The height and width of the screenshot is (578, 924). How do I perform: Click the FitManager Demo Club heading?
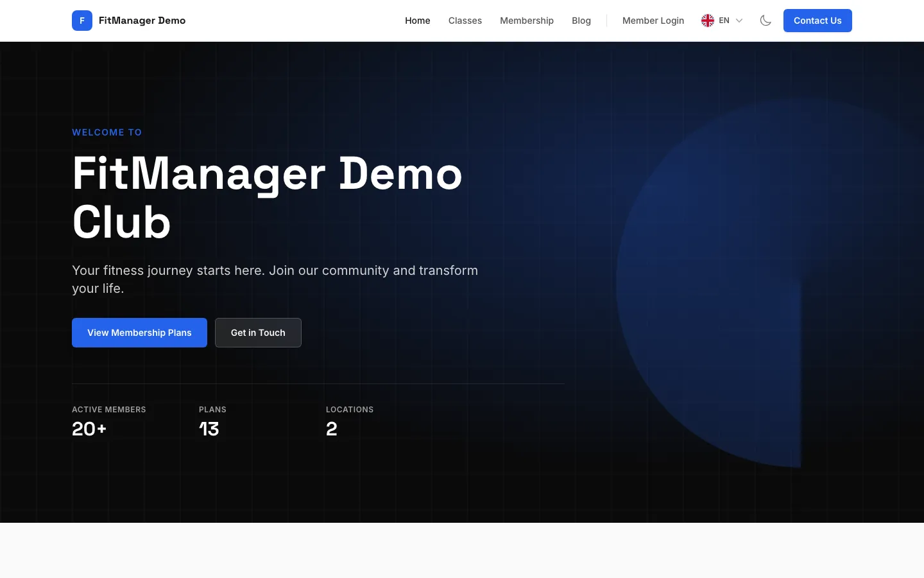[268, 198]
